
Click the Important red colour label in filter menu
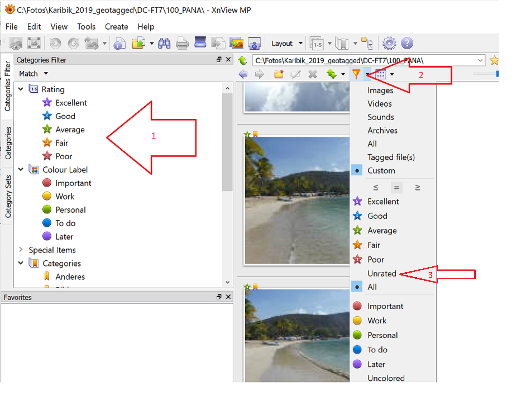tap(385, 306)
